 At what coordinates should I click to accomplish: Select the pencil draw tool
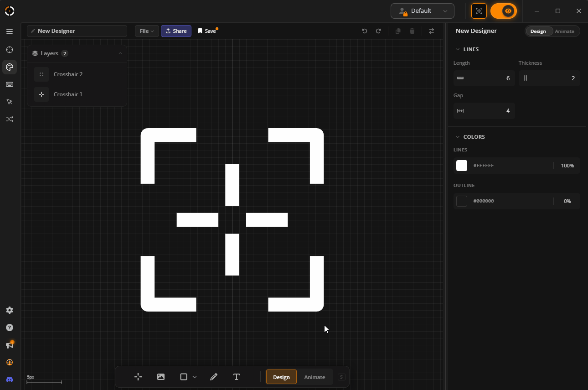tap(213, 377)
